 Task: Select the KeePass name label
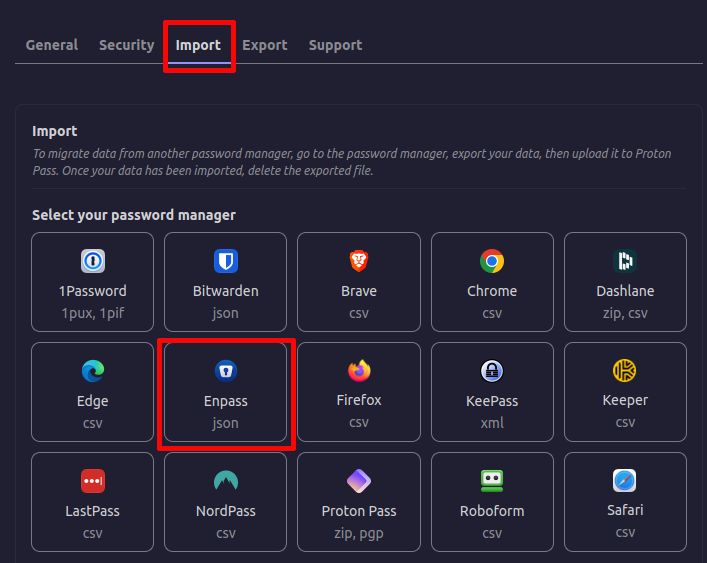pos(492,401)
